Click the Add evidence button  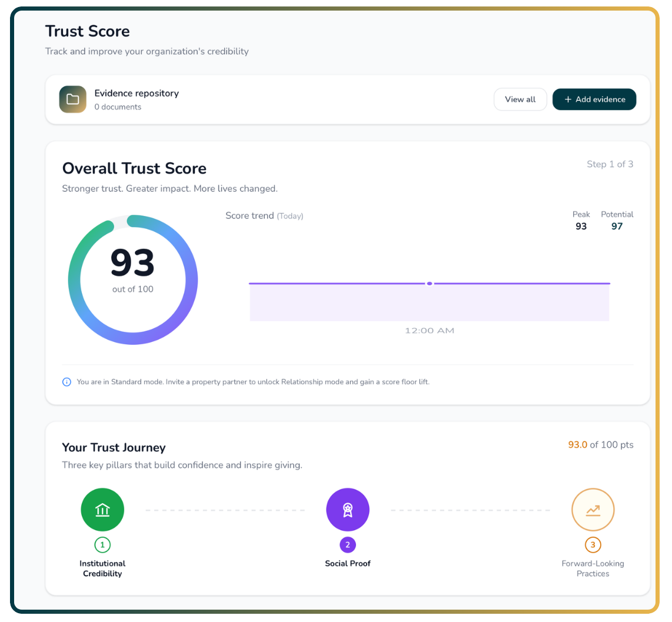tap(594, 99)
